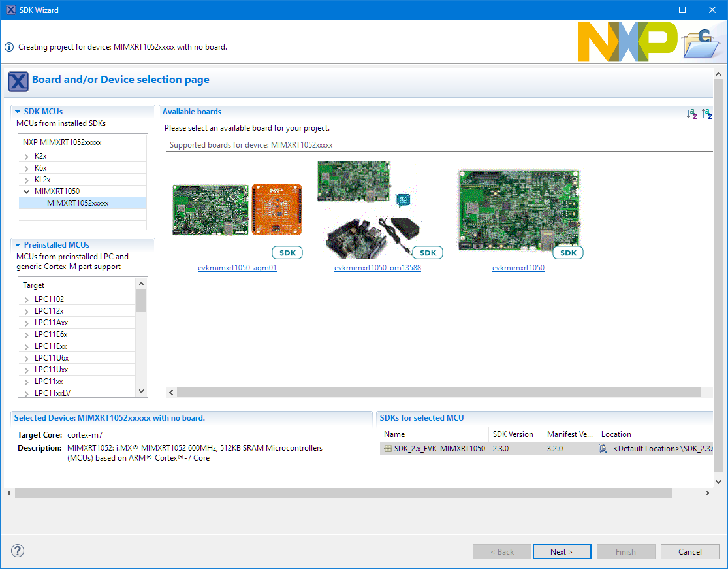Select MIMXRT1052xxxxx device in tree
The image size is (728, 569).
[x=78, y=203]
